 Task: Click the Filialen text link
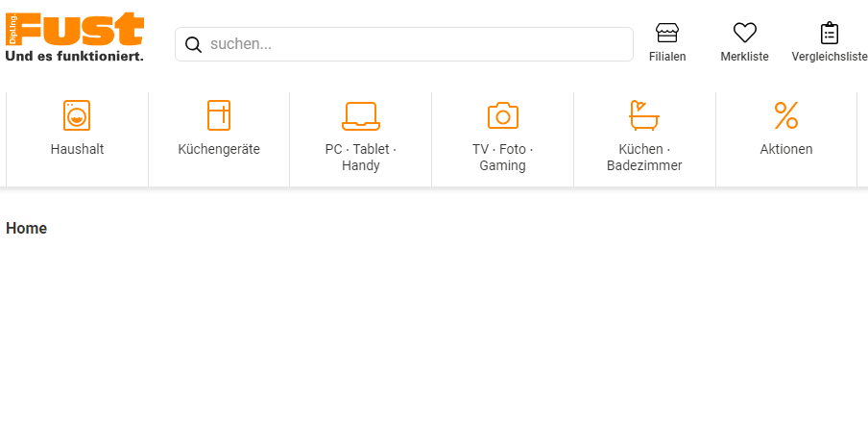coord(667,57)
